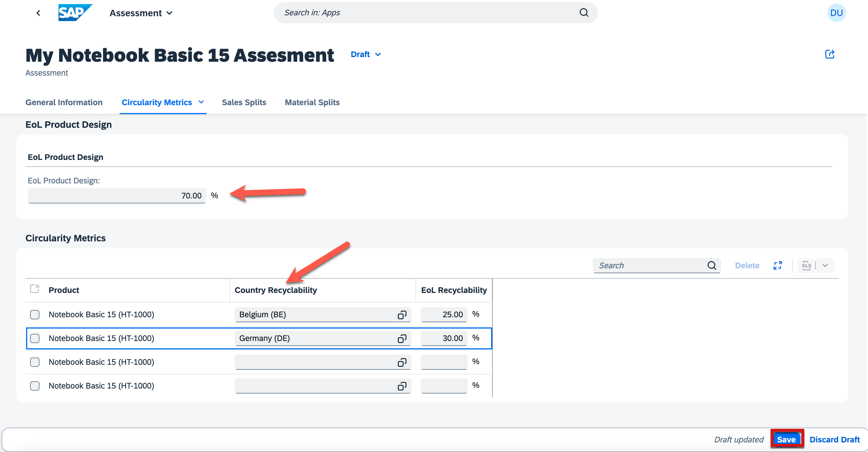
Task: Click the Product column header
Action: [x=64, y=290]
